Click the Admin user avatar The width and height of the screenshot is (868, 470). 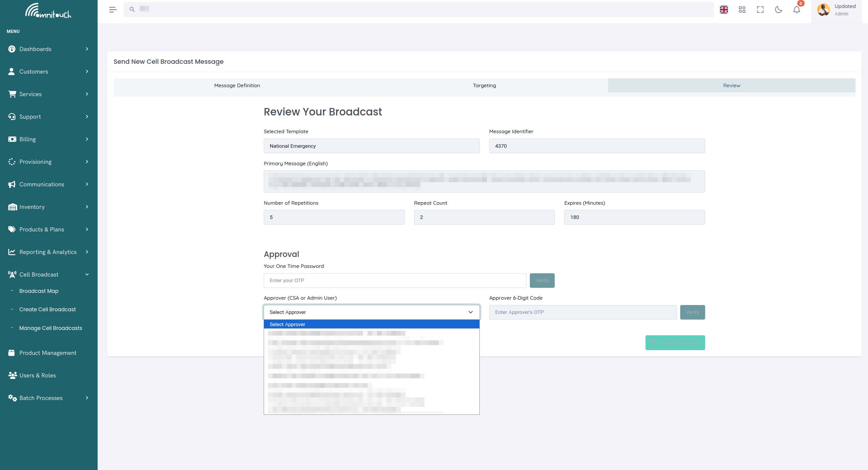tap(824, 9)
